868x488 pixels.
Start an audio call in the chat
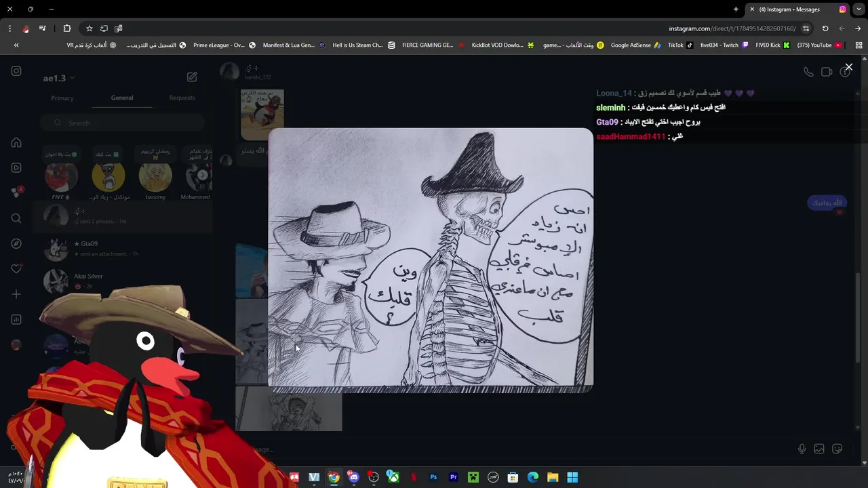(808, 72)
